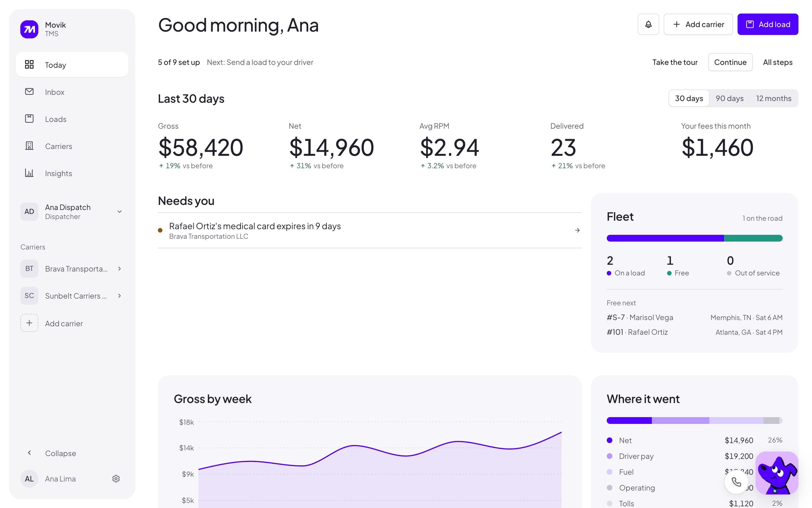Open the purple dog mascot assistant

click(777, 473)
